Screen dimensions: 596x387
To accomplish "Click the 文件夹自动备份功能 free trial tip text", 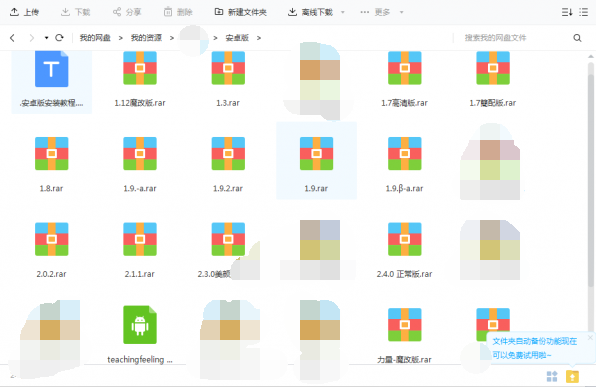I will coord(535,348).
